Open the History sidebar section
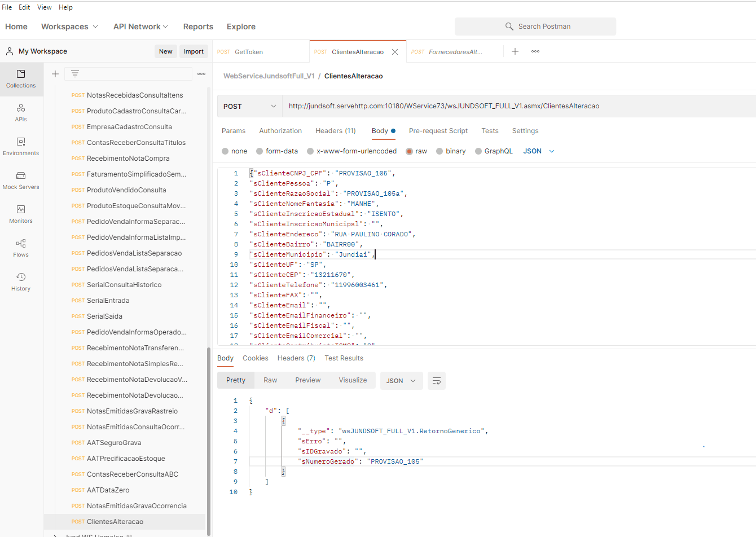 point(21,281)
